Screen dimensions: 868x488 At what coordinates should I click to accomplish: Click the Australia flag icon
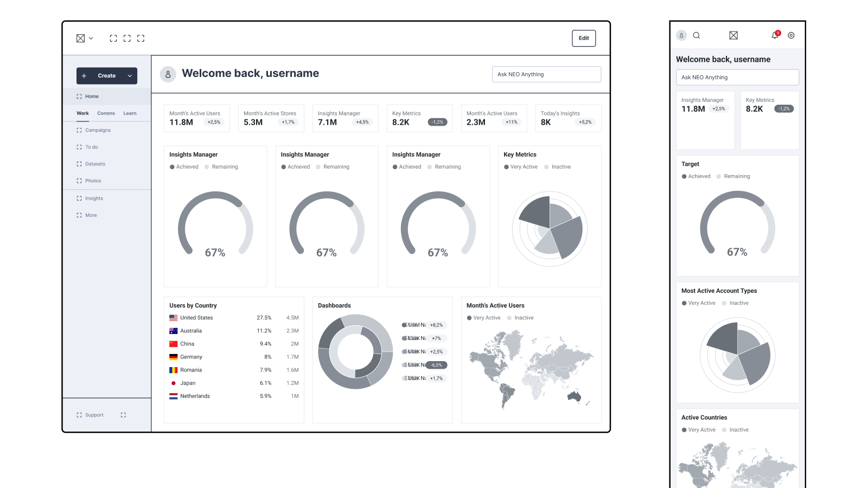(174, 331)
